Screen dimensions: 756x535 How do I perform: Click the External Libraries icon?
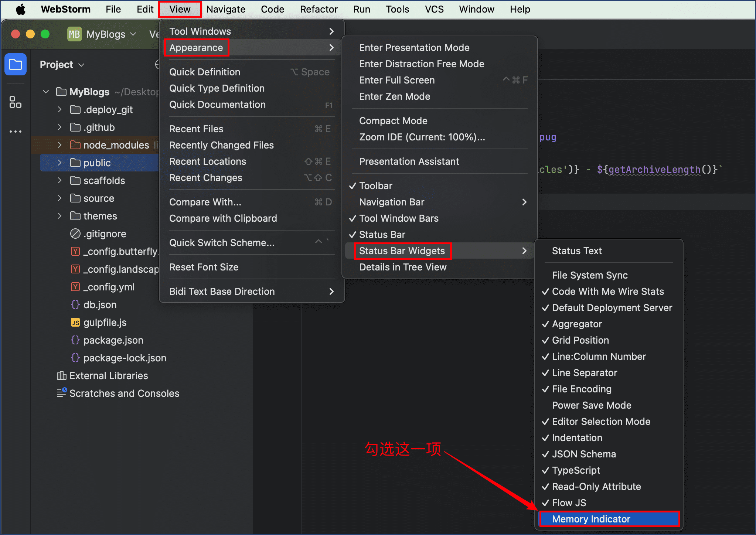61,376
